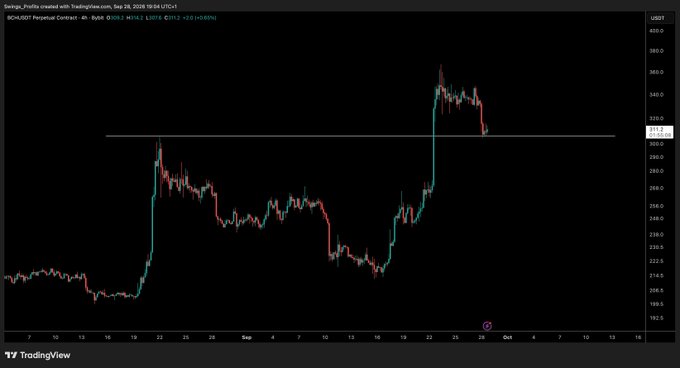Click the BCHUSDT Perpetual Contract symbol title
This screenshot has width=680, height=368.
click(x=42, y=18)
